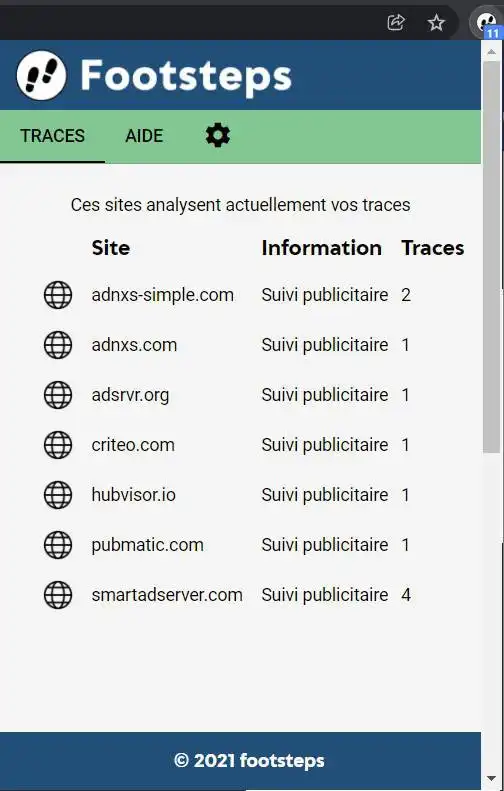The image size is (504, 791).
Task: Click the traces count 1 for pubmatic.com
Action: point(405,545)
